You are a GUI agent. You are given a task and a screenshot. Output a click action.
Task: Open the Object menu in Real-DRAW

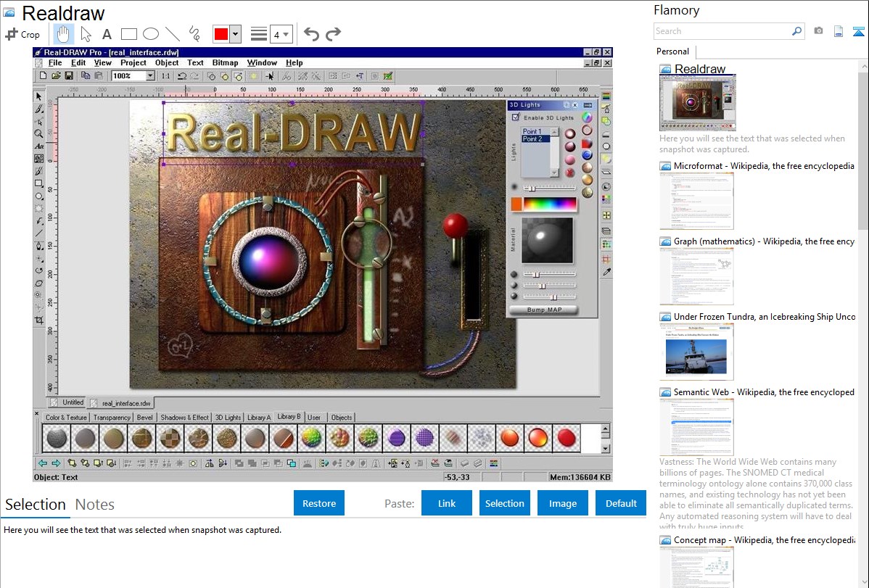pos(167,62)
